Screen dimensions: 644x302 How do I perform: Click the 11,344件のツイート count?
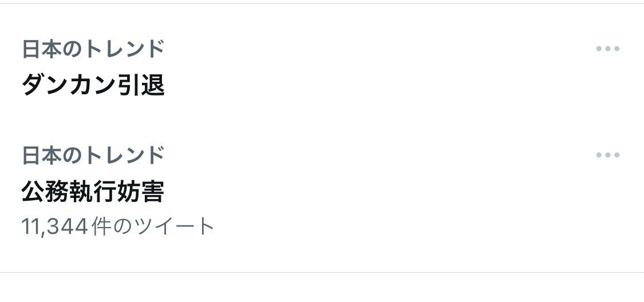118,227
